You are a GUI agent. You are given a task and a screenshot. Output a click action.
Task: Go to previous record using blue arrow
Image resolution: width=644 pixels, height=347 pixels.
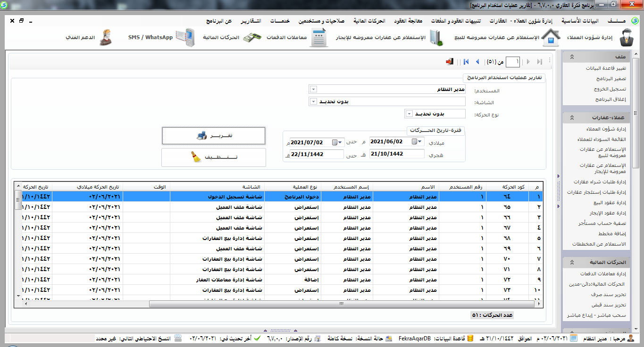pos(477,62)
